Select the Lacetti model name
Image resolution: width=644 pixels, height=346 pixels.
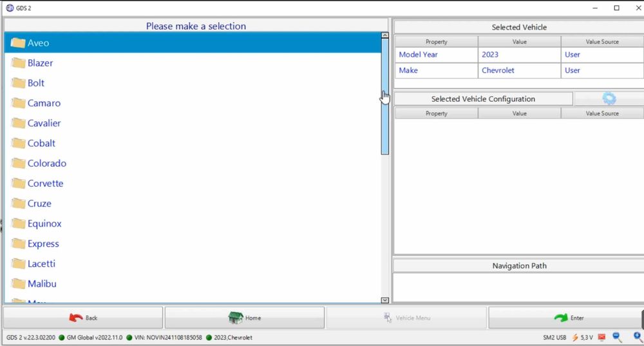pyautogui.click(x=41, y=264)
